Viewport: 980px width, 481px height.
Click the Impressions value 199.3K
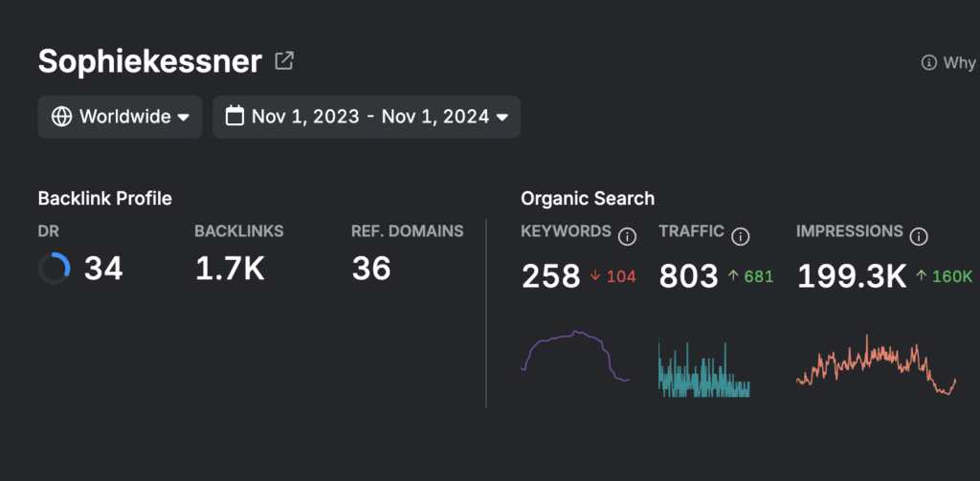coord(852,276)
